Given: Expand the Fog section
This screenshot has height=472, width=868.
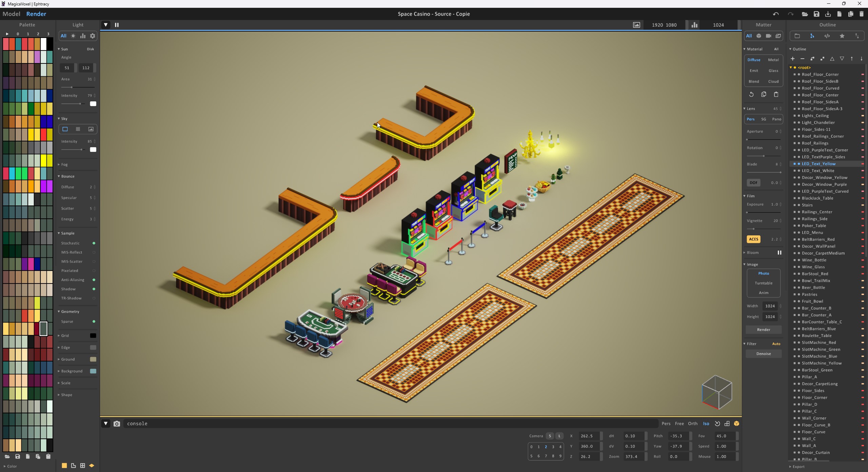Looking at the screenshot, I should (64, 164).
